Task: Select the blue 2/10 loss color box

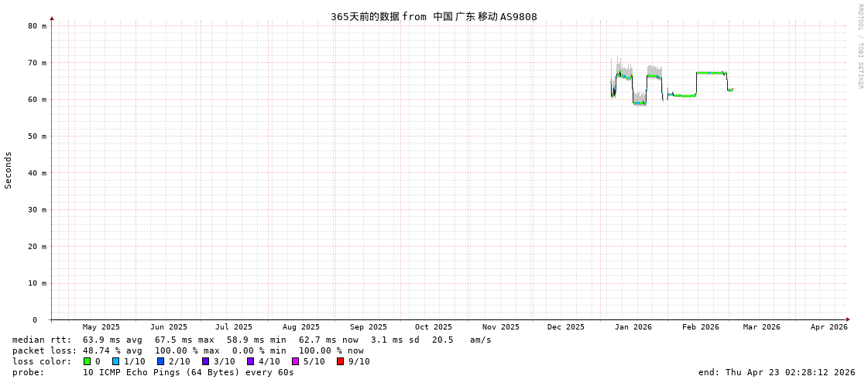Action: coord(161,361)
